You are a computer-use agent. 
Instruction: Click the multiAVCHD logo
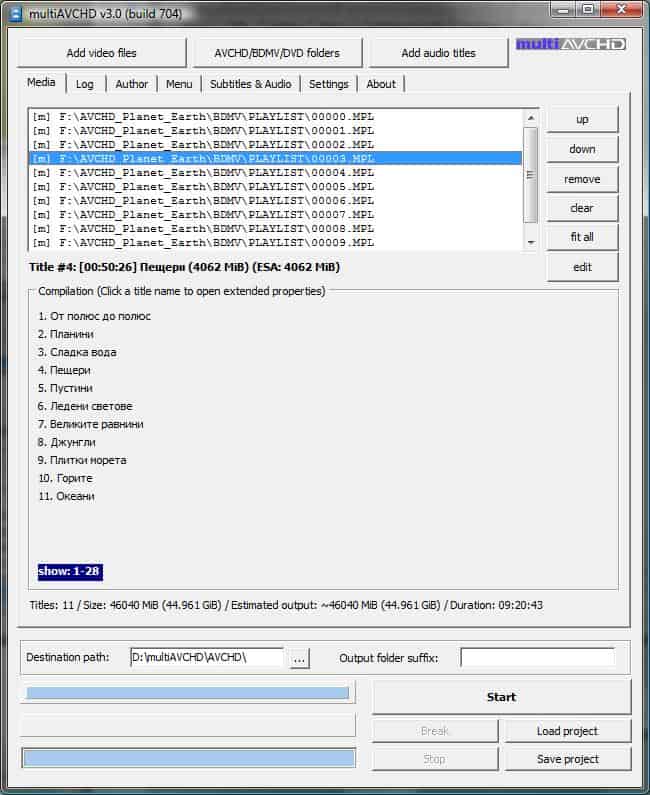coord(571,44)
